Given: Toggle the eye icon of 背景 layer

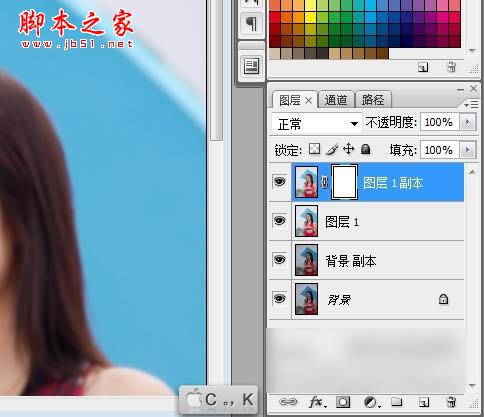Looking at the screenshot, I should (x=280, y=298).
